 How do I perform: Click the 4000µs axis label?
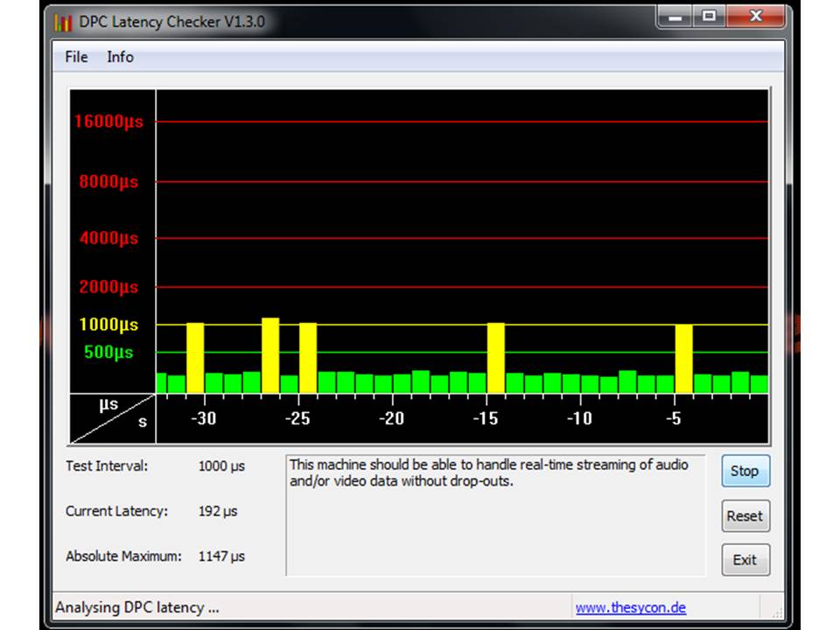tap(108, 238)
